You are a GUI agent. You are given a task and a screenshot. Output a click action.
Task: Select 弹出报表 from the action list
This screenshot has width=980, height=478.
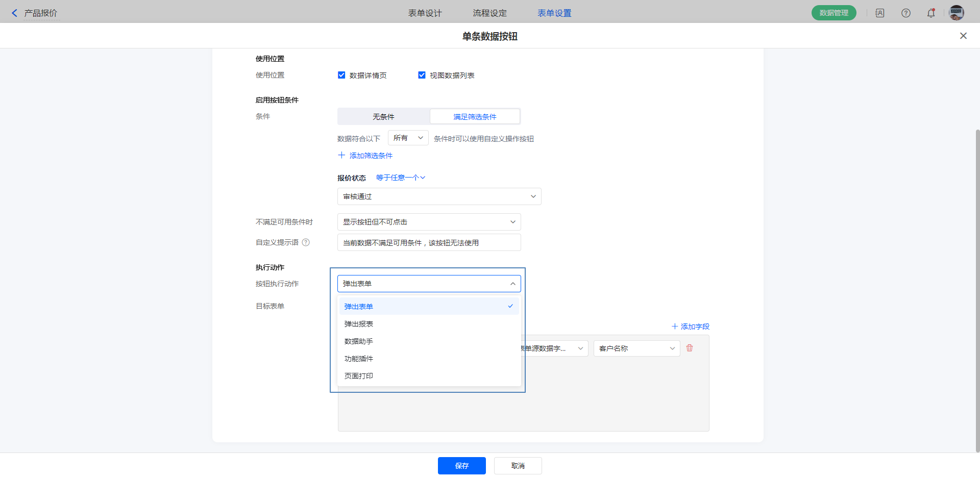(359, 324)
